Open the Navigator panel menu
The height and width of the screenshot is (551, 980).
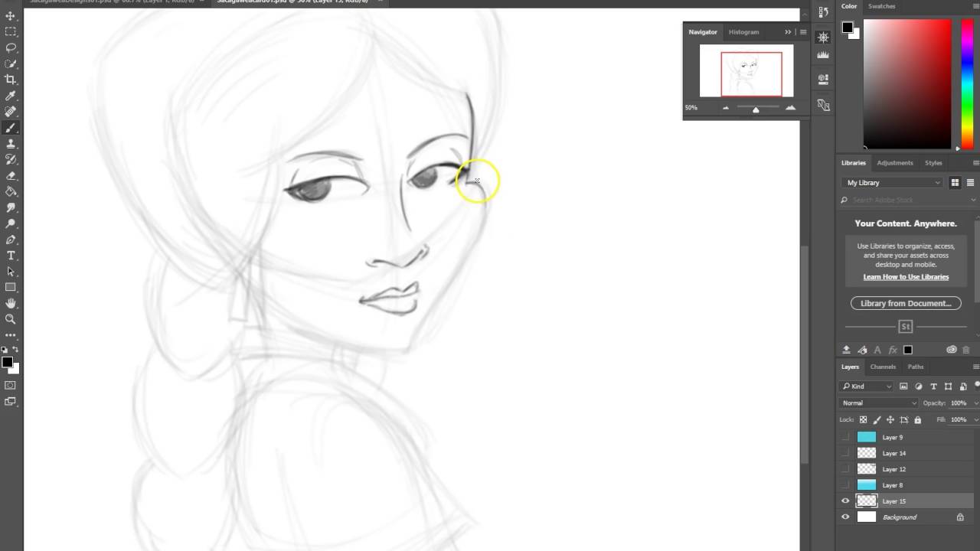click(803, 32)
